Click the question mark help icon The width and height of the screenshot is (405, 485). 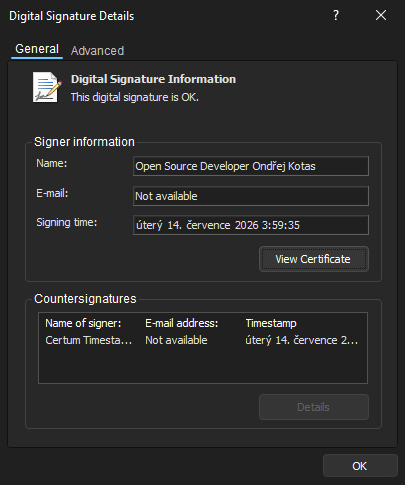336,15
